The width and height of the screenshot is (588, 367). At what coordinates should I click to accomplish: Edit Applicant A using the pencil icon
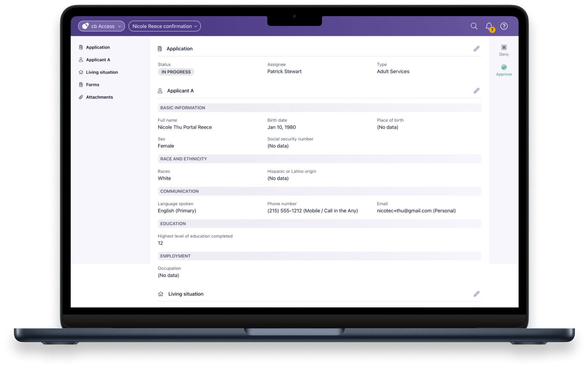[477, 90]
